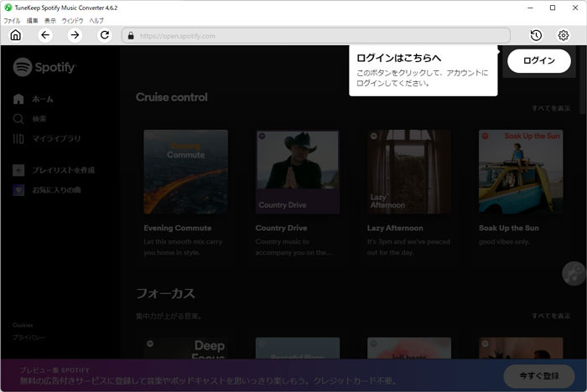Click the Evening Commute title text
587x392 pixels.
(x=178, y=228)
